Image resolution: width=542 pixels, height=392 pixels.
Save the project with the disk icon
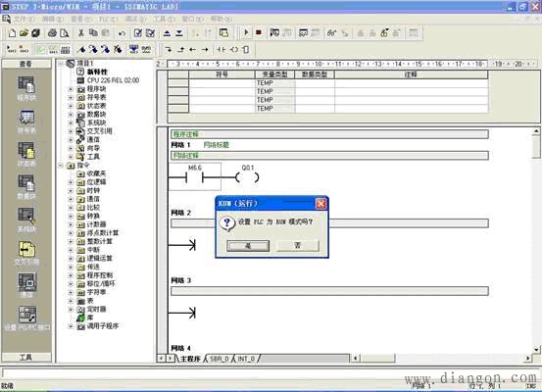pyautogui.click(x=35, y=33)
